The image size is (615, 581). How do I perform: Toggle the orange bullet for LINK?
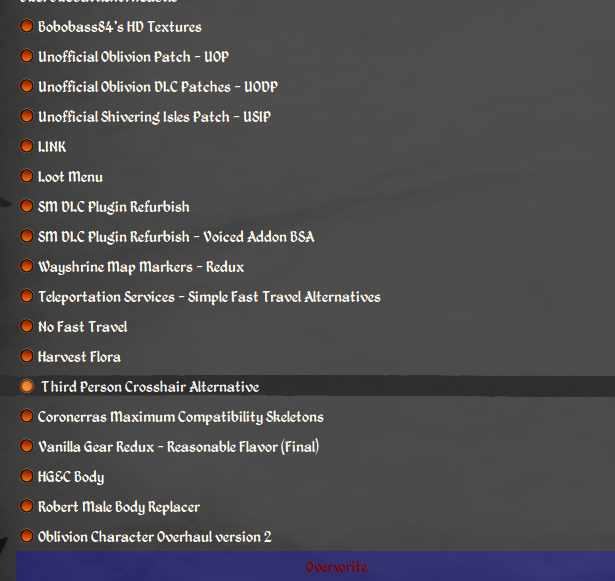point(27,146)
